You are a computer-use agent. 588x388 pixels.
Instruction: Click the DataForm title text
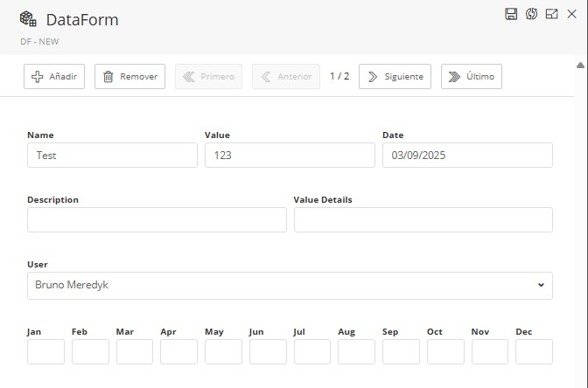[x=82, y=20]
